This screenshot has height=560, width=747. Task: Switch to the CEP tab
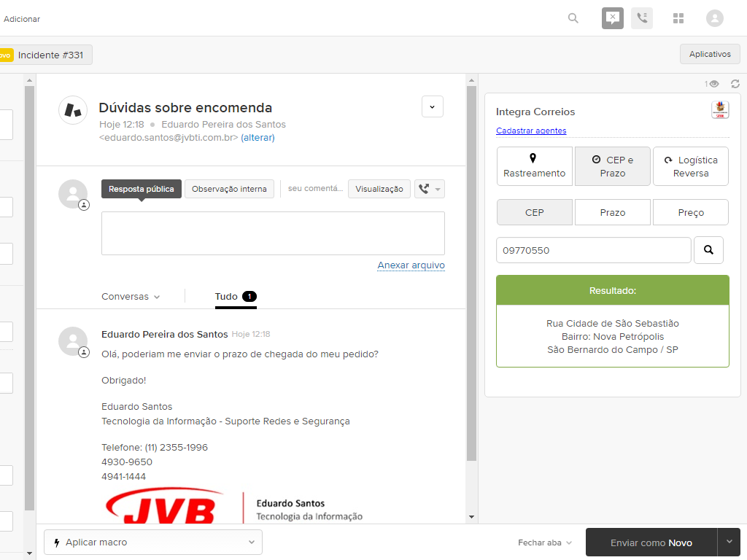pos(534,212)
